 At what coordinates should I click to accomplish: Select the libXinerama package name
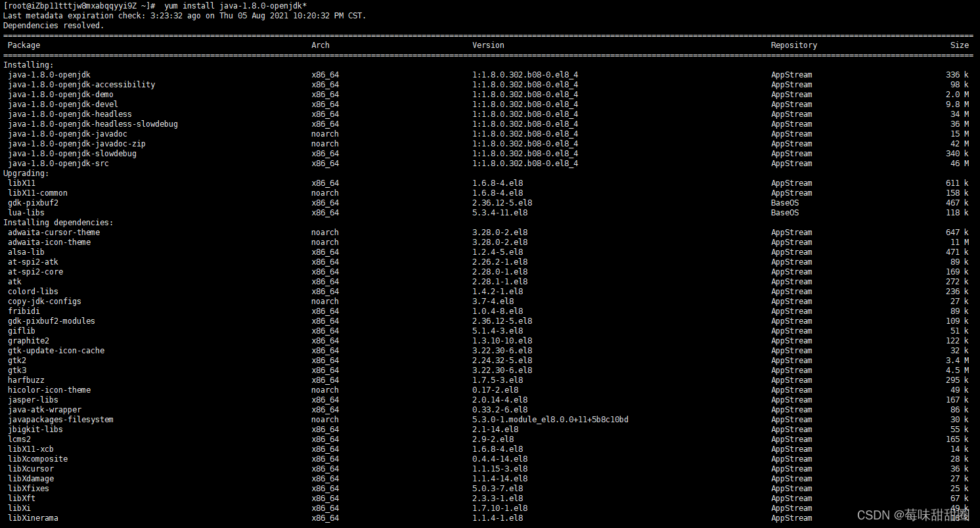[x=33, y=518]
